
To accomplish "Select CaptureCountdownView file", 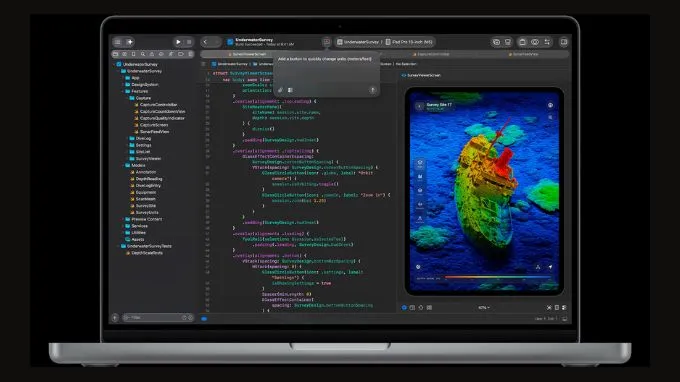I will pyautogui.click(x=159, y=111).
